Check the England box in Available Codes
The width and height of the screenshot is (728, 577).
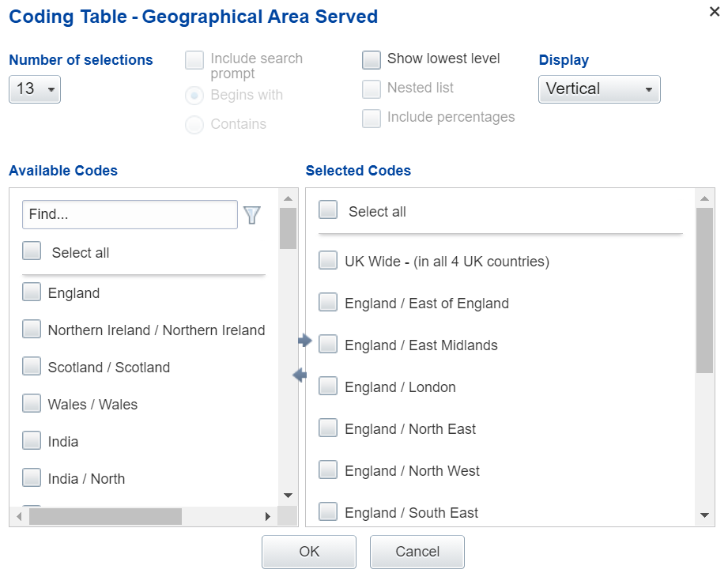(x=32, y=292)
